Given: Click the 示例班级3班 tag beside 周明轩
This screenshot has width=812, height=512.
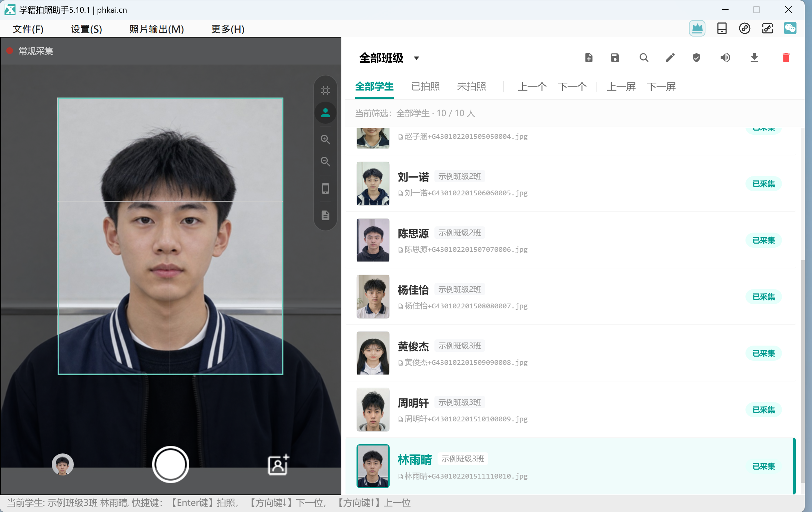Looking at the screenshot, I should point(459,402).
